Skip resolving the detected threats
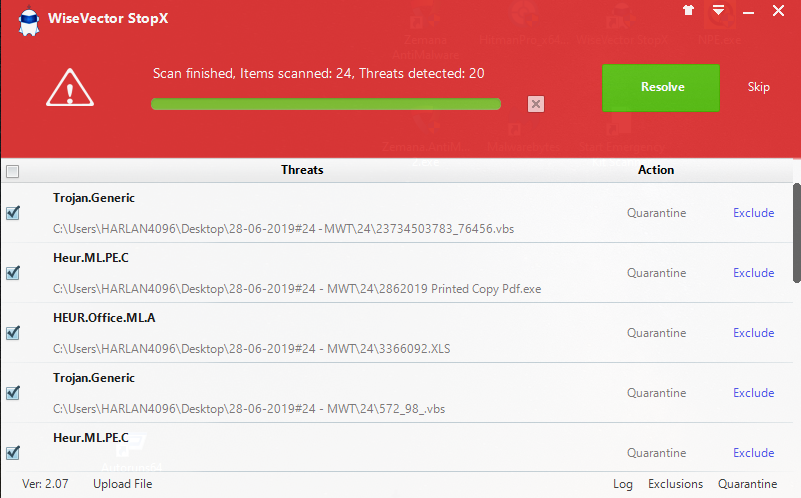The height and width of the screenshot is (498, 801). [759, 87]
